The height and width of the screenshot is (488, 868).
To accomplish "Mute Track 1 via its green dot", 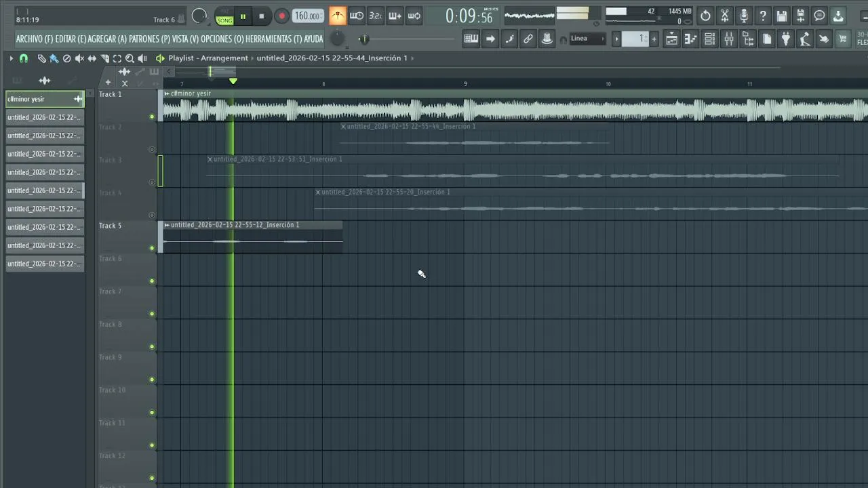I will click(x=152, y=117).
